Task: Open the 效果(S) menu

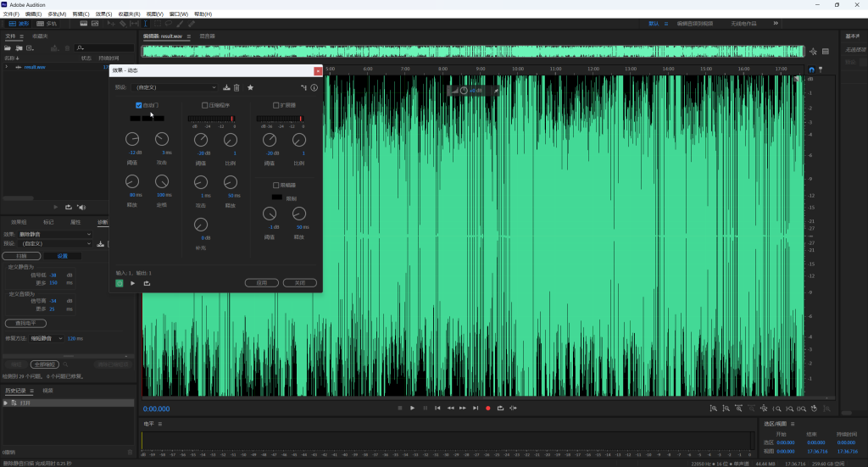Action: click(x=103, y=14)
